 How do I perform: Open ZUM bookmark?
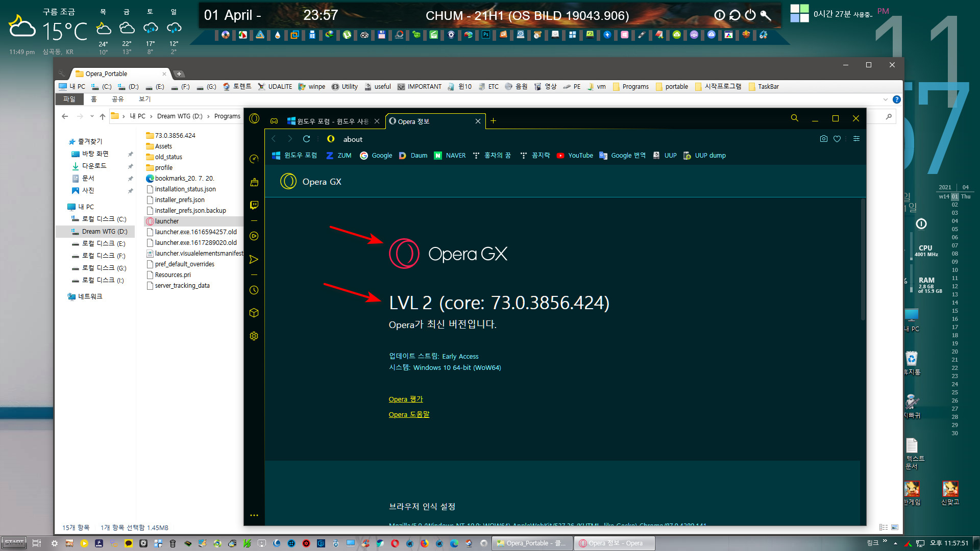[339, 156]
